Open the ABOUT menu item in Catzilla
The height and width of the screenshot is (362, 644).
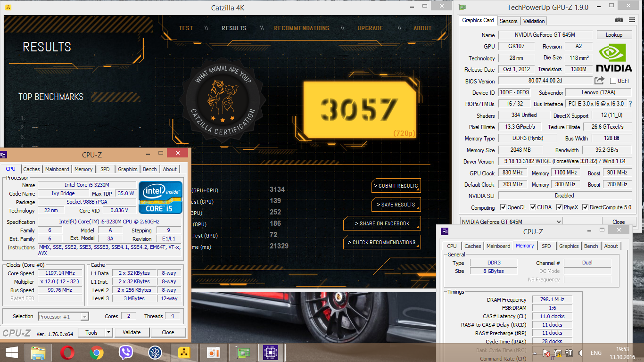[422, 28]
